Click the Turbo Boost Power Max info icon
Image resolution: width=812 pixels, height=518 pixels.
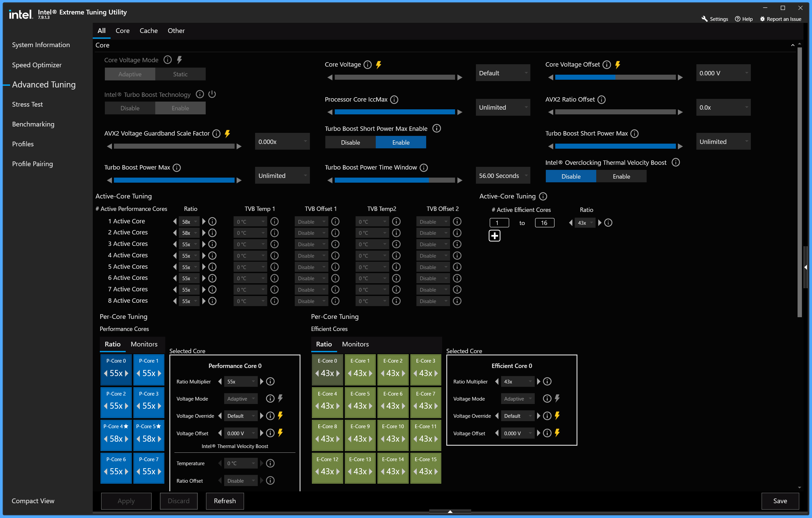coord(177,168)
